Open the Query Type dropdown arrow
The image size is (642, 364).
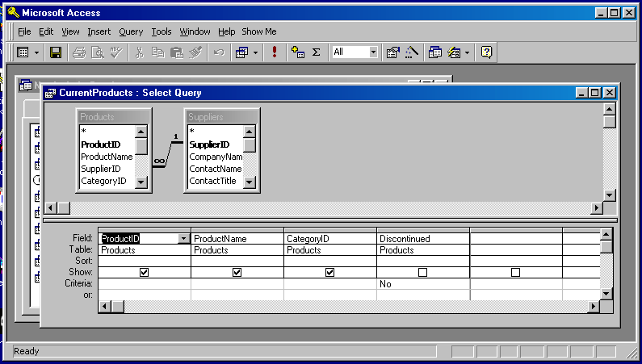click(x=256, y=52)
